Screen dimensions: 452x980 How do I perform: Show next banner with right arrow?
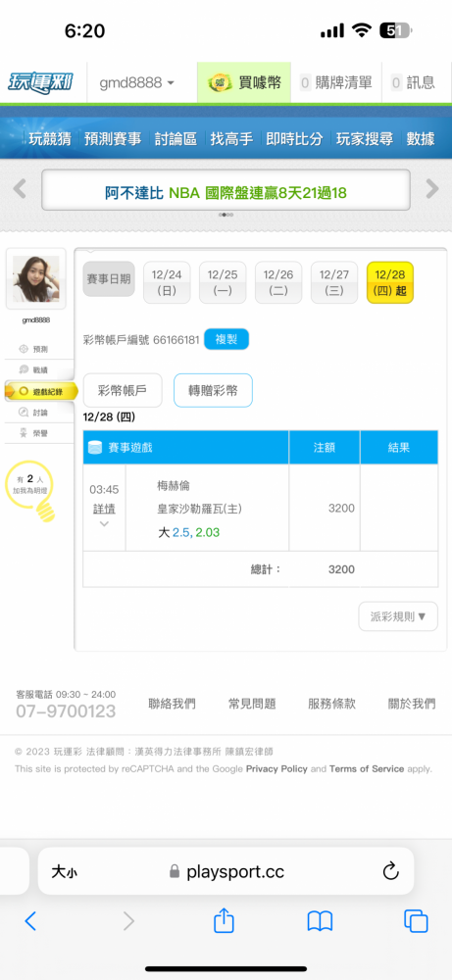point(432,189)
